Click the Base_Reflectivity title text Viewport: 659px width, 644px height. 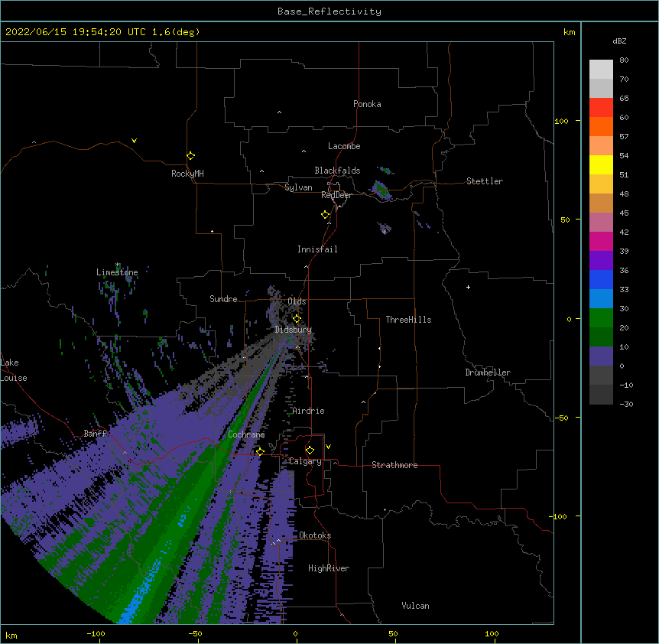(x=329, y=11)
